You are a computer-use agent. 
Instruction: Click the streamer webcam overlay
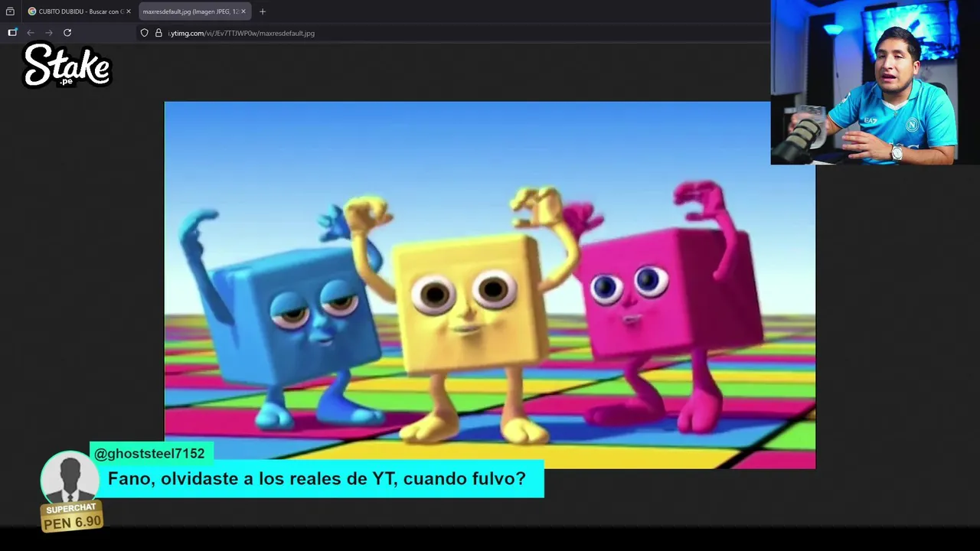[875, 82]
